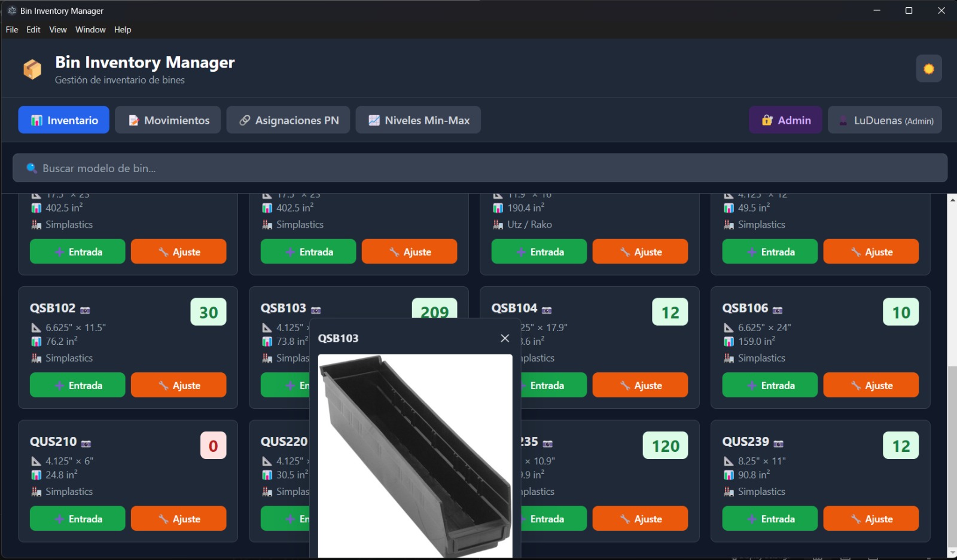Toggle the theme with the sun icon

click(929, 68)
